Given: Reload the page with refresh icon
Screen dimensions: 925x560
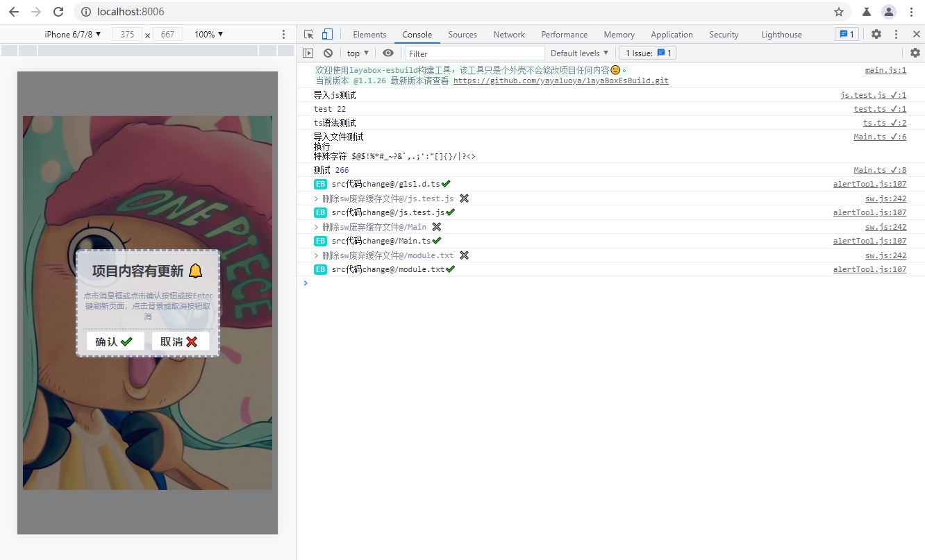Looking at the screenshot, I should [58, 12].
